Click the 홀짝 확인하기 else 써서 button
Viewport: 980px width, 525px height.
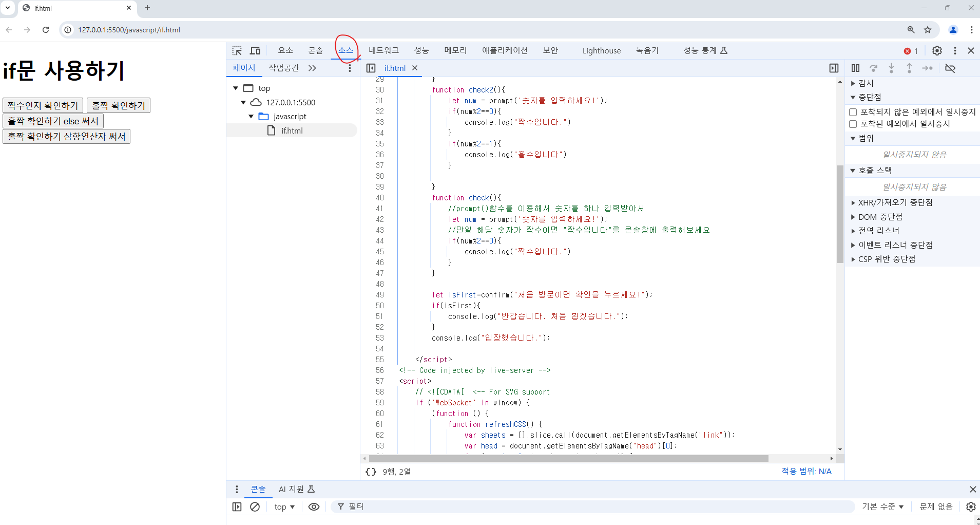[53, 121]
